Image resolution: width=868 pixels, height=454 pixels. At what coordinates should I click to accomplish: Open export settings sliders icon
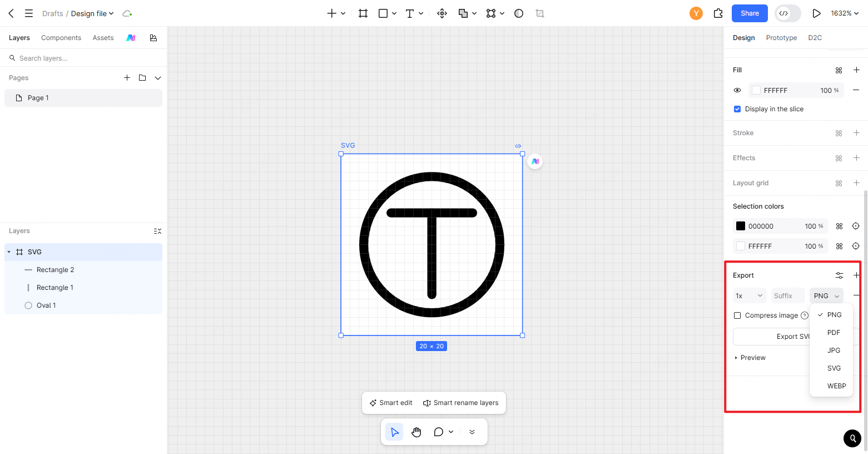pos(839,275)
